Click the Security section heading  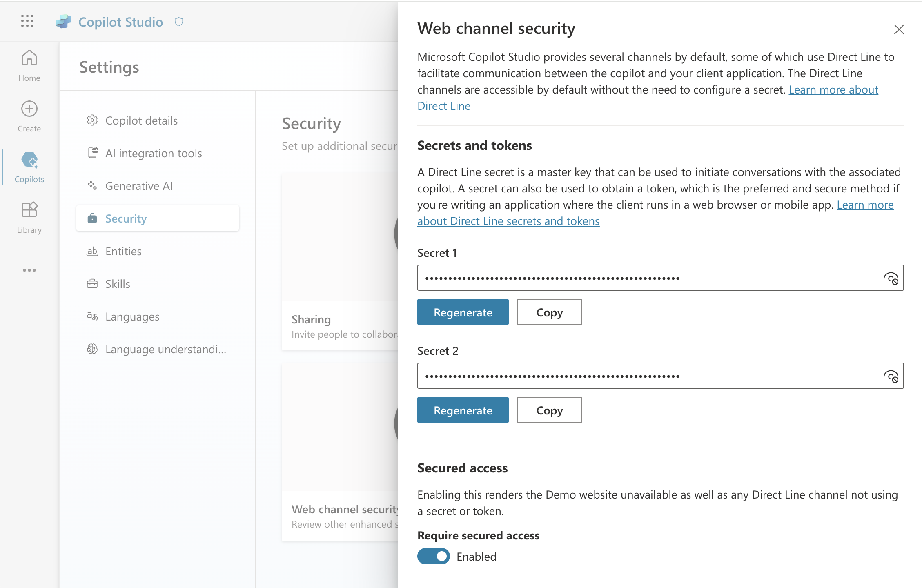311,124
